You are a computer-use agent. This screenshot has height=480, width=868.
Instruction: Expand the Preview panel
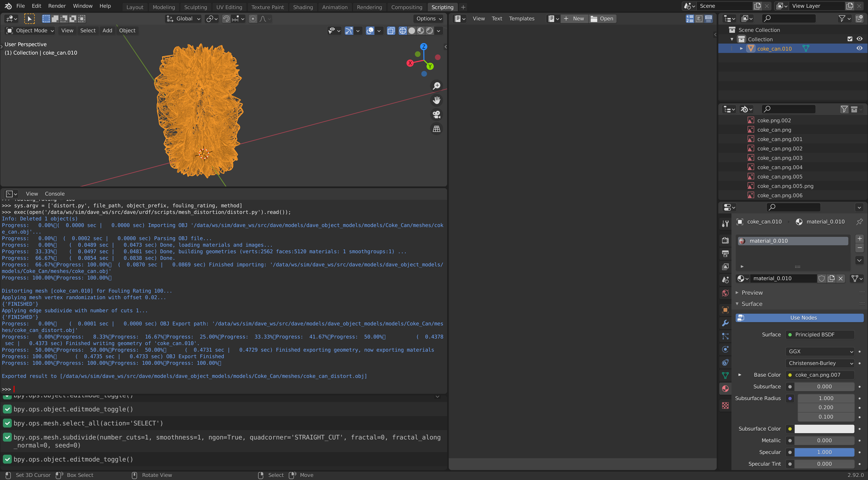pyautogui.click(x=752, y=293)
